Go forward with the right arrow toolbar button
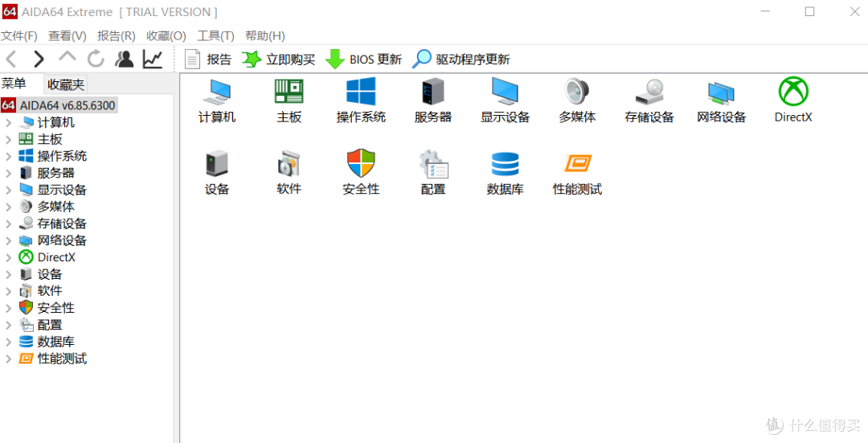The width and height of the screenshot is (868, 443). (39, 59)
